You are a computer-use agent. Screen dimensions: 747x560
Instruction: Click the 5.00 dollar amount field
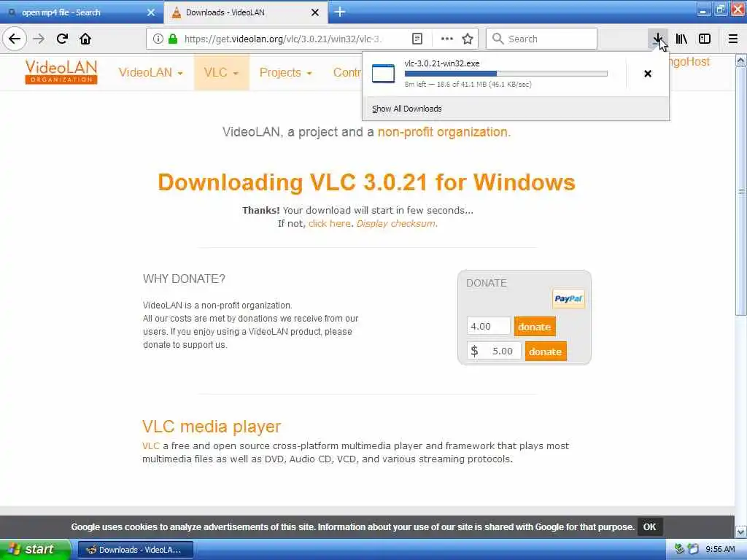pos(494,351)
